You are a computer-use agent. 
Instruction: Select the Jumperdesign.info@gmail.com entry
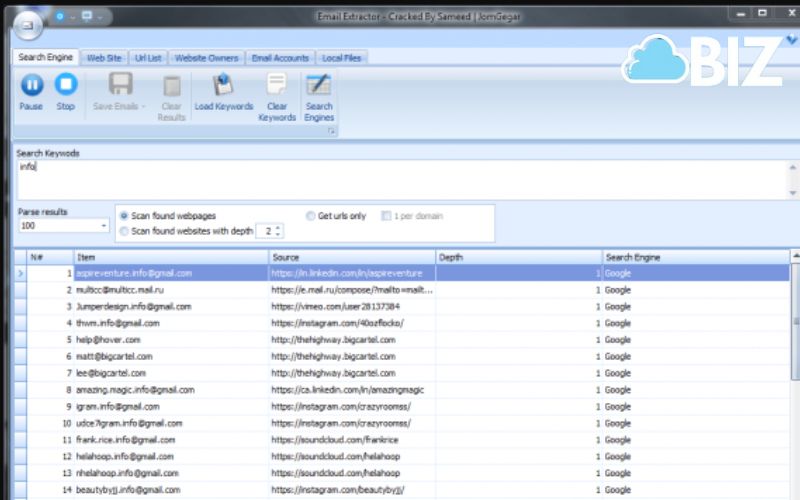(134, 307)
